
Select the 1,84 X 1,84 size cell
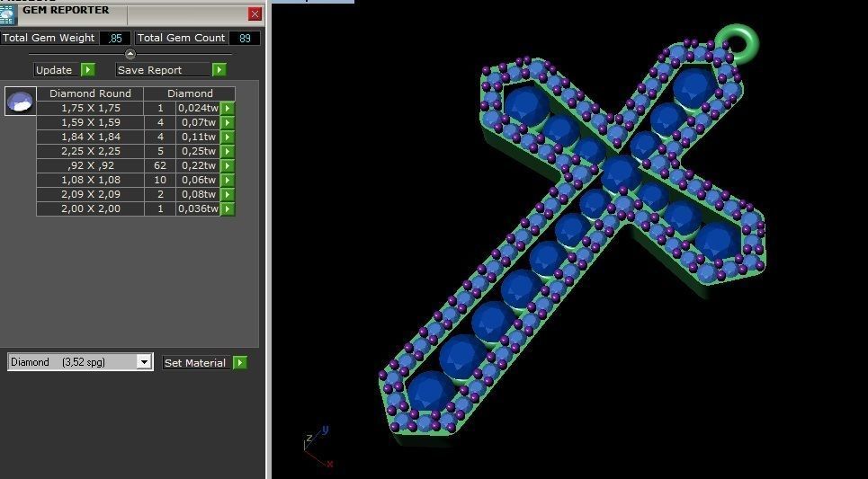(x=90, y=137)
